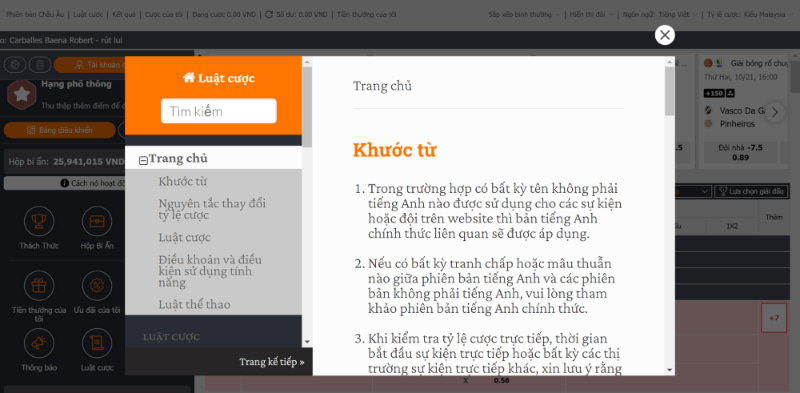Viewport: 800px width, 393px height.
Task: Click the Hộp bí ẩn 25,941,015 VND amount
Action: tap(89, 162)
